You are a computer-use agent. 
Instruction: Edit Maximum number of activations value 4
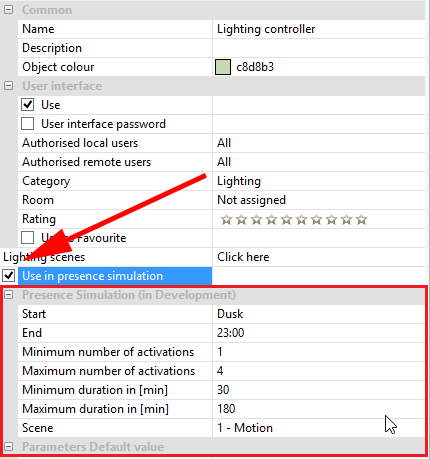click(x=220, y=371)
